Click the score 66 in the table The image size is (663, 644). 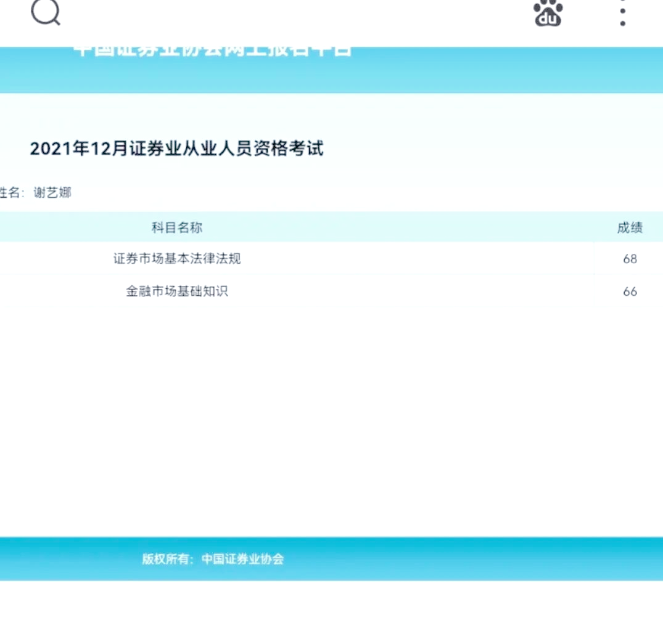[630, 291]
